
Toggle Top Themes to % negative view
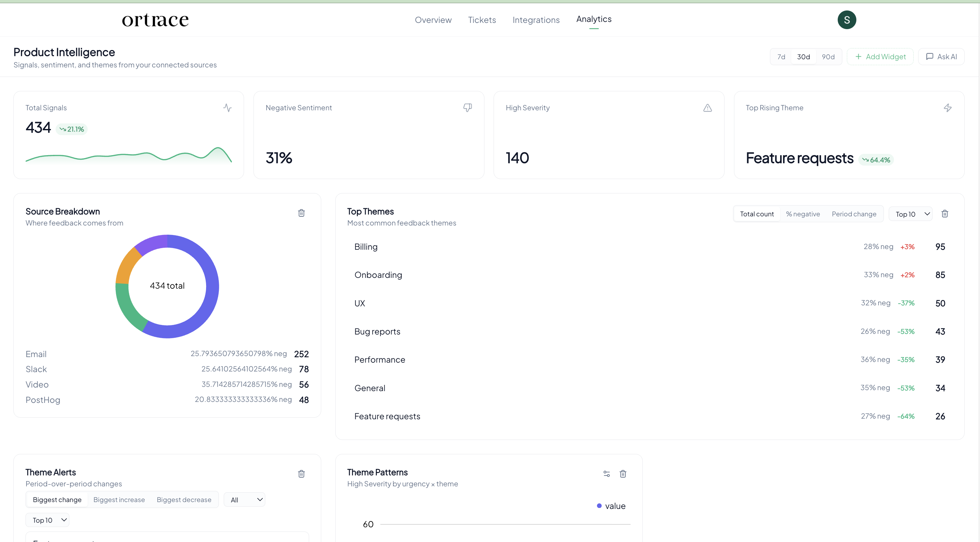coord(803,214)
